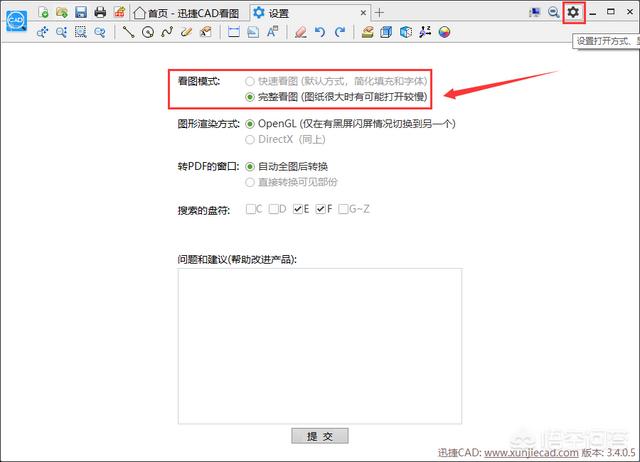This screenshot has width=640, height=462.
Task: Uncheck the E drive checkbox
Action: [298, 209]
